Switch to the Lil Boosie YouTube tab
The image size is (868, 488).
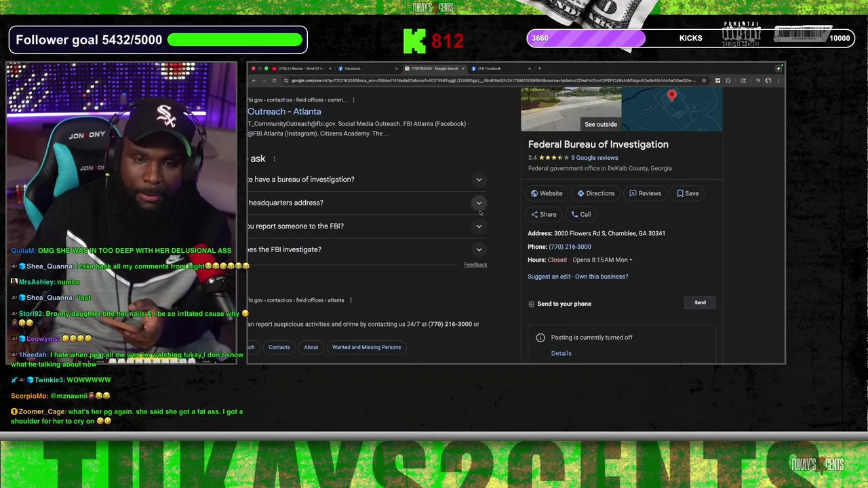tap(302, 68)
